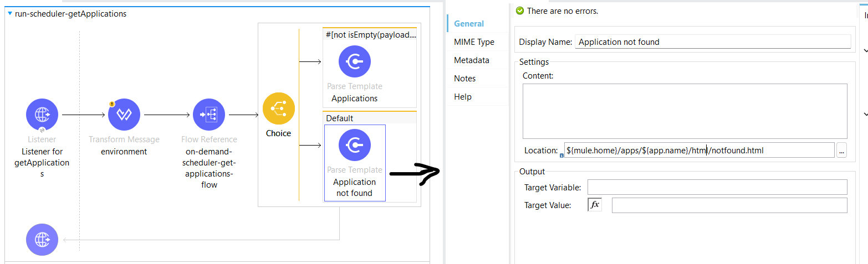Viewport: 868px width, 264px height.
Task: Focus the Target Variable field
Action: (x=717, y=187)
